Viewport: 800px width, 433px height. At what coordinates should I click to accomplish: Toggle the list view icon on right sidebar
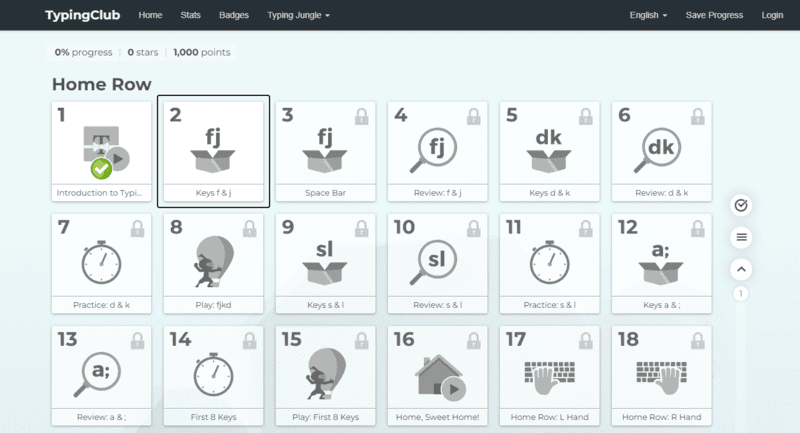tap(741, 237)
